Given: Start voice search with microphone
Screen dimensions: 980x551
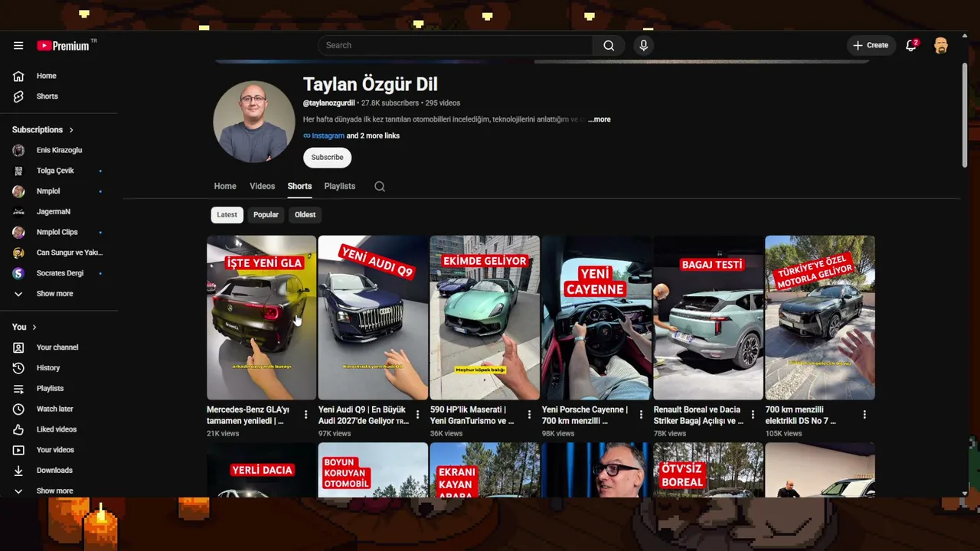Looking at the screenshot, I should tap(644, 45).
